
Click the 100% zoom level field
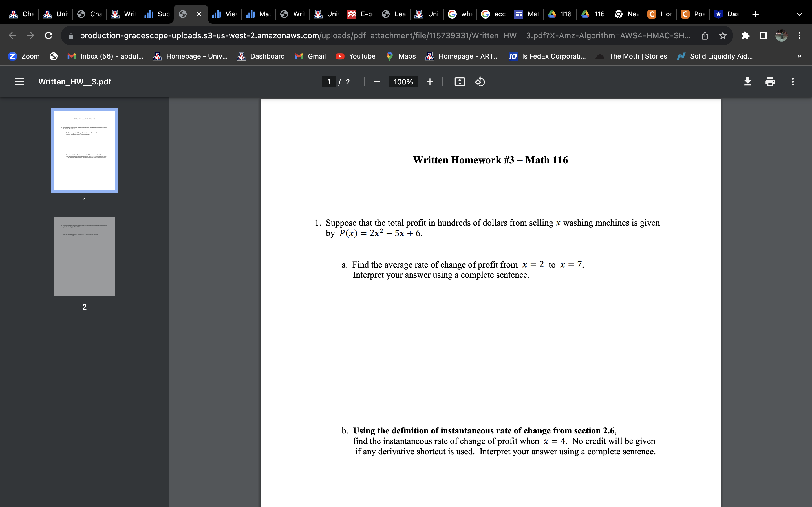403,82
